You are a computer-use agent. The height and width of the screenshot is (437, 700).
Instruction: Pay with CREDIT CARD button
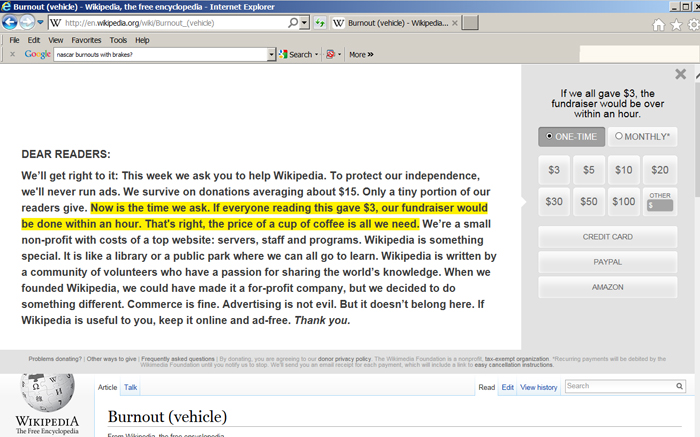click(608, 237)
